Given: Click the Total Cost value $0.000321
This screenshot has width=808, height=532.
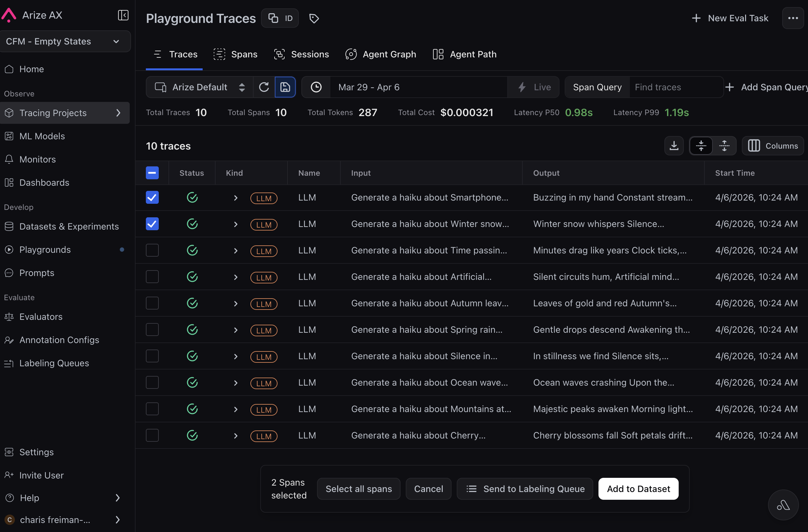Looking at the screenshot, I should point(467,112).
